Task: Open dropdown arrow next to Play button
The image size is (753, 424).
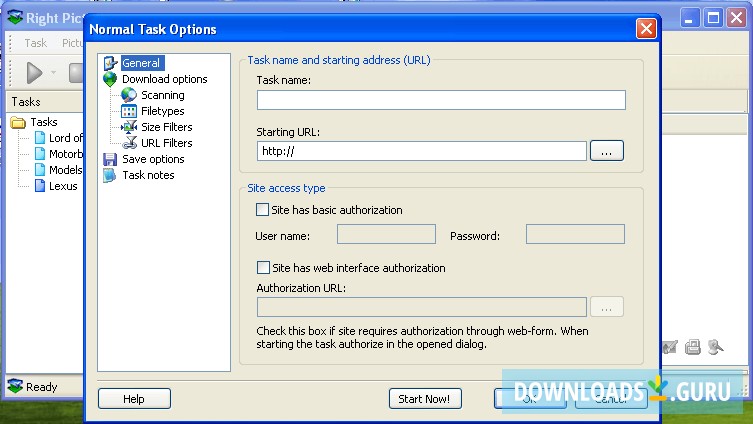Action: (x=53, y=73)
